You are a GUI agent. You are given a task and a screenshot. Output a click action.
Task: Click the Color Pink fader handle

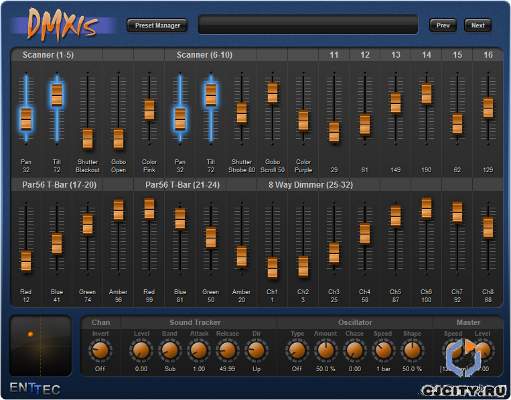tap(149, 110)
